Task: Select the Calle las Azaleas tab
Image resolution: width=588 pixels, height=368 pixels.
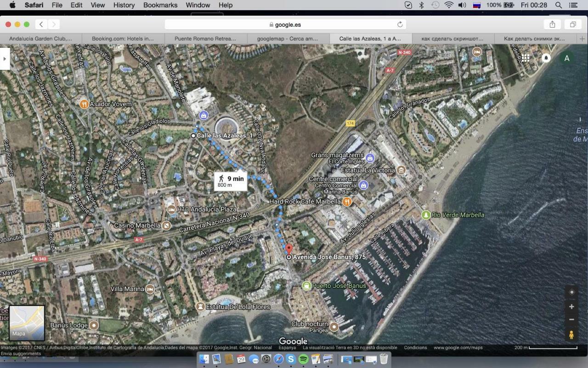Action: 371,39
